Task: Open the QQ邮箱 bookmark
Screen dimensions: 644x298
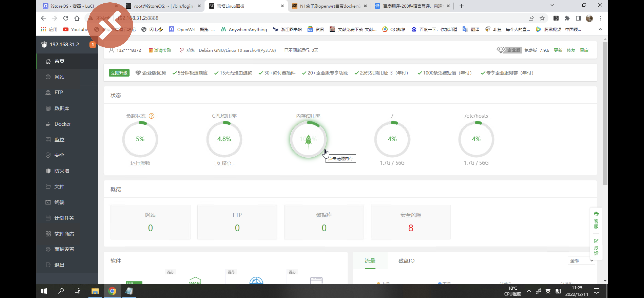Action: (x=394, y=29)
